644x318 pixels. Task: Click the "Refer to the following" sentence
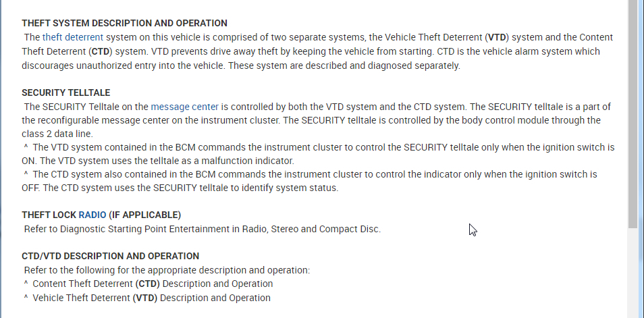167,270
